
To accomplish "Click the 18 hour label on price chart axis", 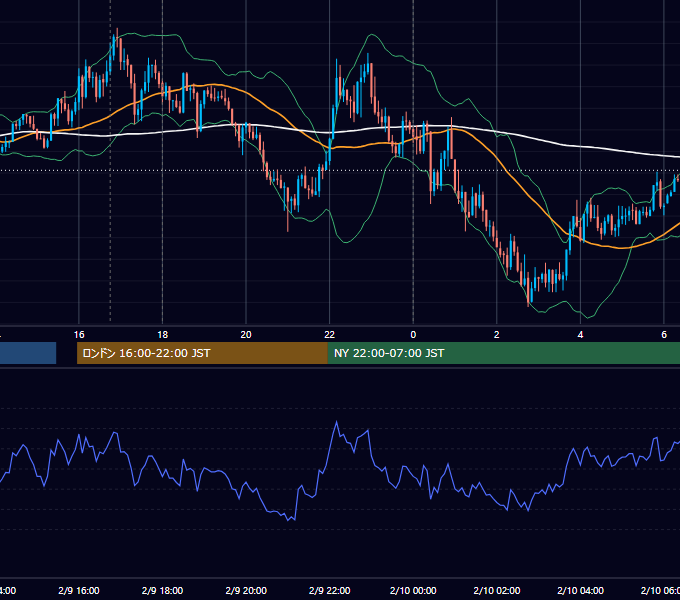I will (162, 334).
